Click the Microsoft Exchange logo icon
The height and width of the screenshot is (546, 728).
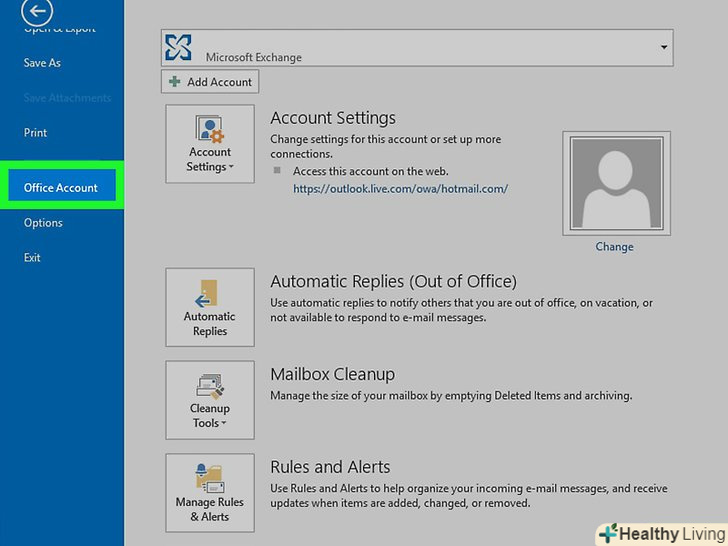tap(178, 47)
